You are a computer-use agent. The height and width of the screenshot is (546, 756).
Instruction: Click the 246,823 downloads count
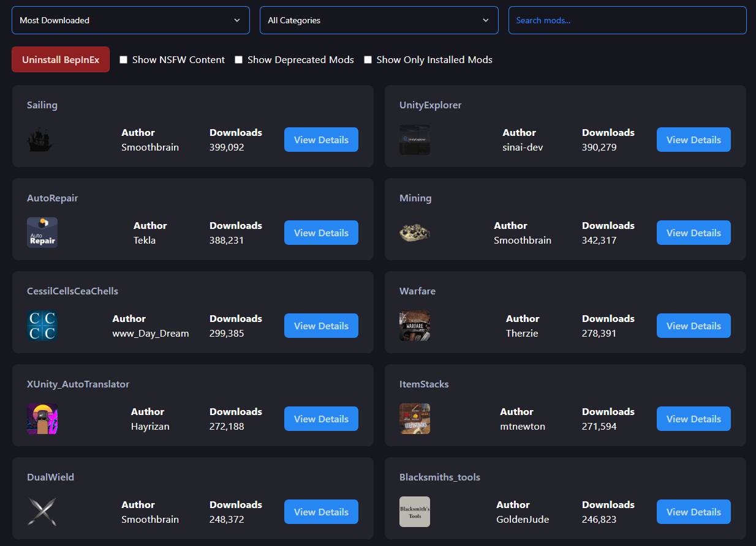[599, 520]
